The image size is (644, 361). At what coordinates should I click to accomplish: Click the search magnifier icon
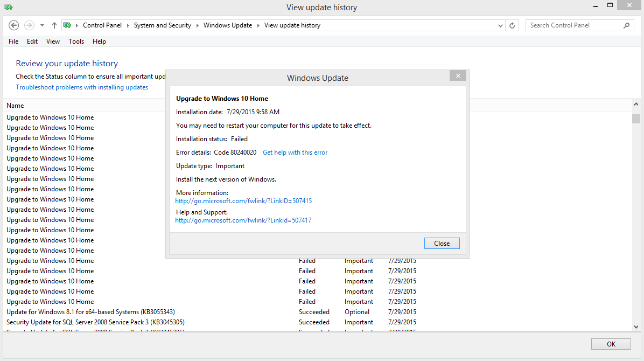626,25
